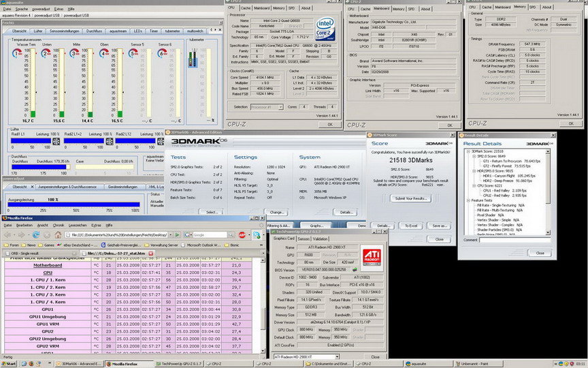Click the search magnifier in Firefox
This screenshot has width=588, height=368.
point(232,234)
